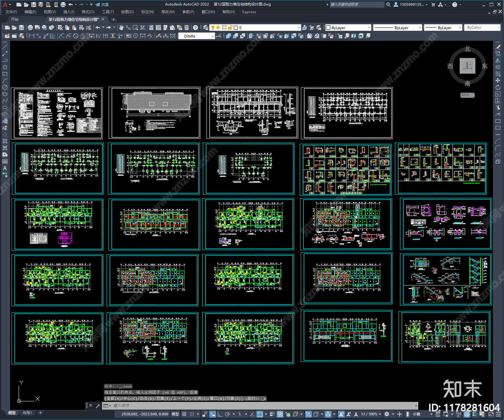Select the Linear dimension tool
Screen dimensions: 504x420
point(31,36)
